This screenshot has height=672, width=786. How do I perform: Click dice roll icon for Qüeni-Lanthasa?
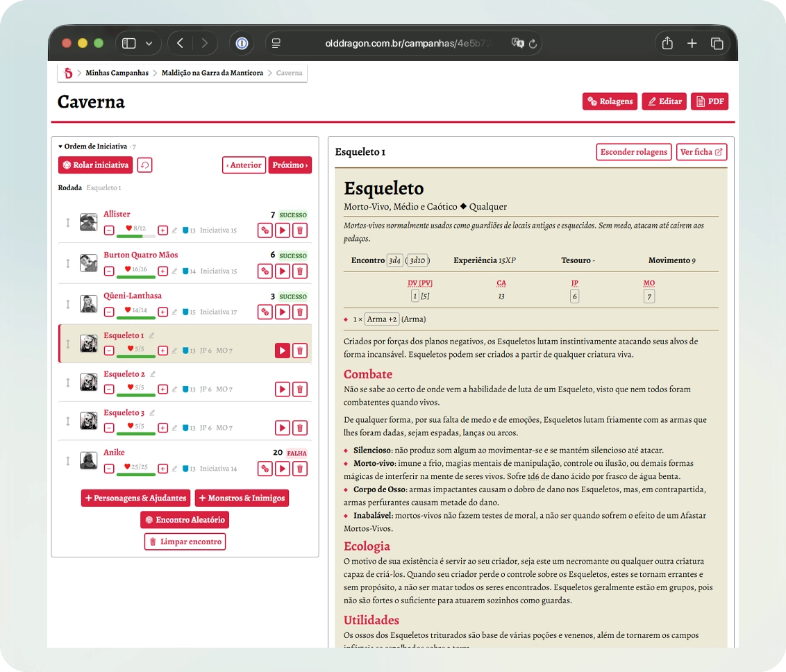265,312
